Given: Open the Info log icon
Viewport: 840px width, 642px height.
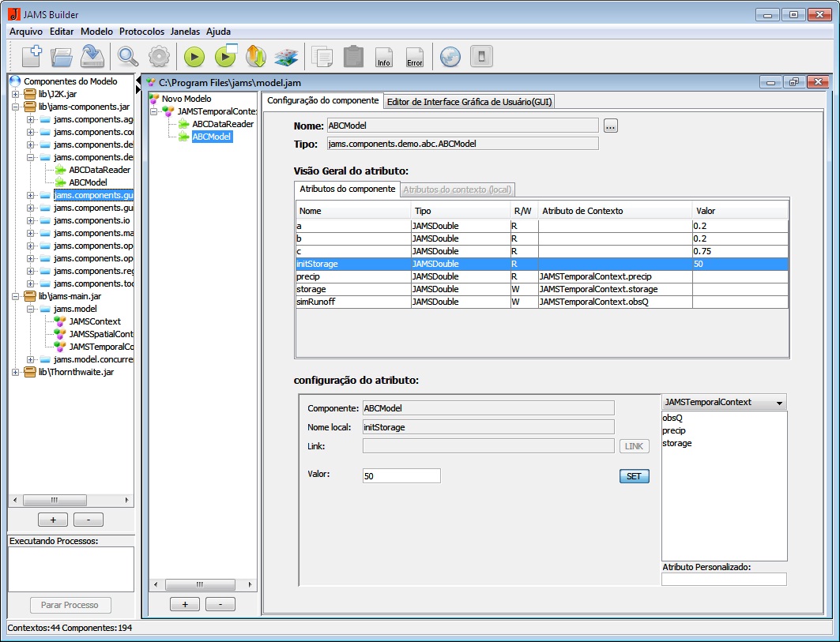Looking at the screenshot, I should (x=384, y=57).
